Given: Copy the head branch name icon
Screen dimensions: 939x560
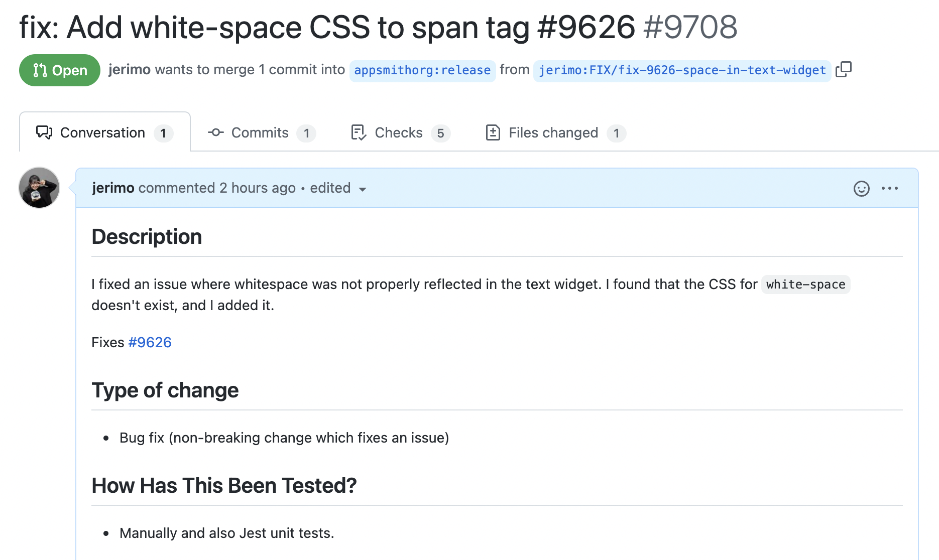Looking at the screenshot, I should pos(844,69).
